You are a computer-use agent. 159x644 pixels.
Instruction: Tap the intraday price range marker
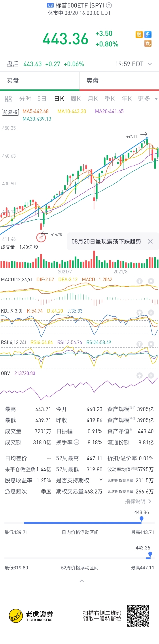coord(142,519)
